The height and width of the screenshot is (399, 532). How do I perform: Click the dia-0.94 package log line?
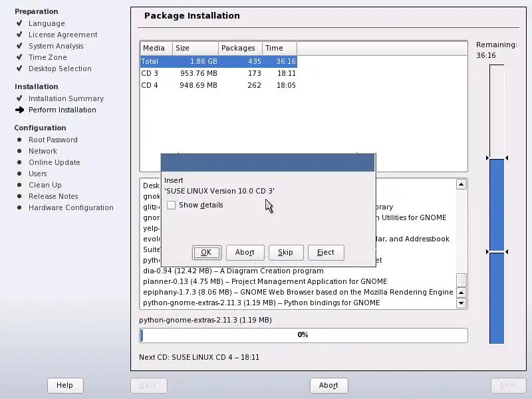[233, 271]
